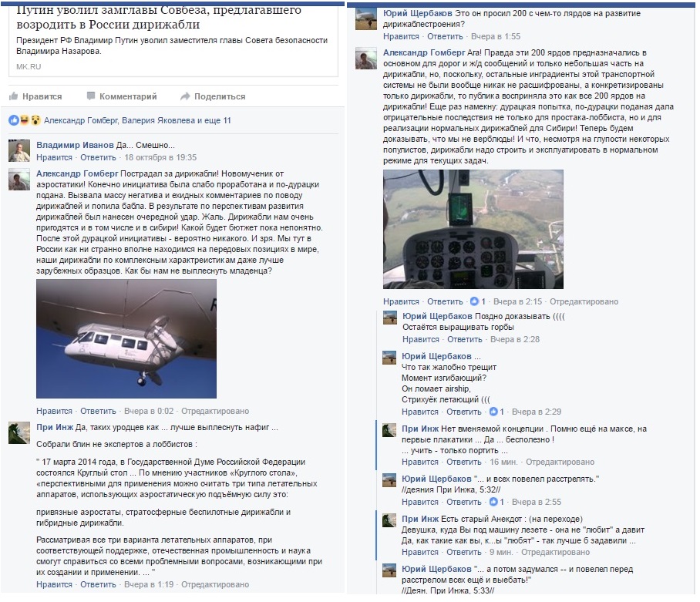Open the MK.RU source link
The image size is (700, 602).
pyautogui.click(x=29, y=66)
